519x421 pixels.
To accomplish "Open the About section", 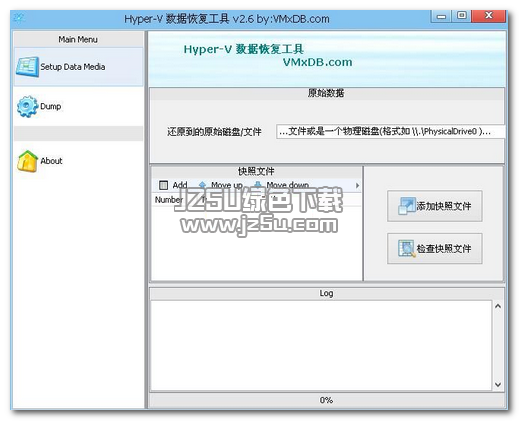I will [78, 161].
